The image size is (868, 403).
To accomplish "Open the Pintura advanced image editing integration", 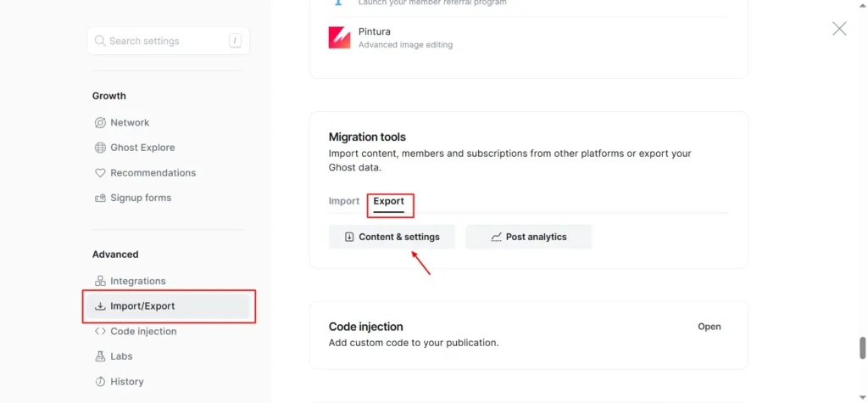I will [407, 37].
